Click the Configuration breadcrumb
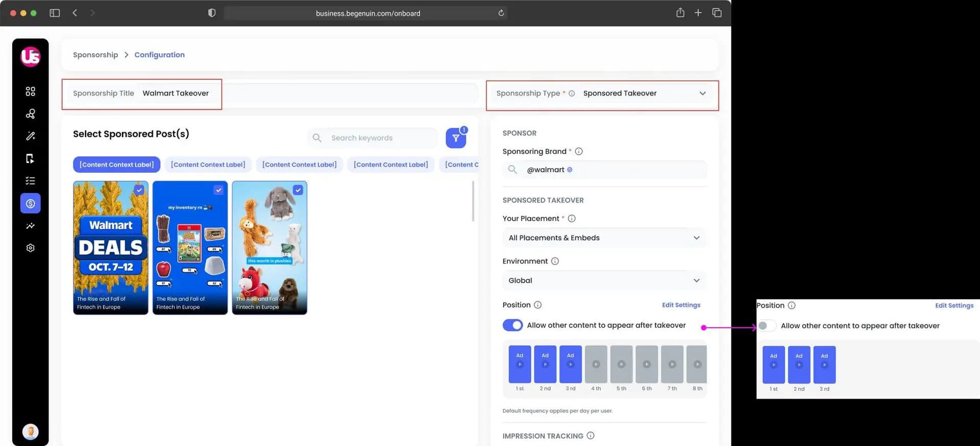 159,55
